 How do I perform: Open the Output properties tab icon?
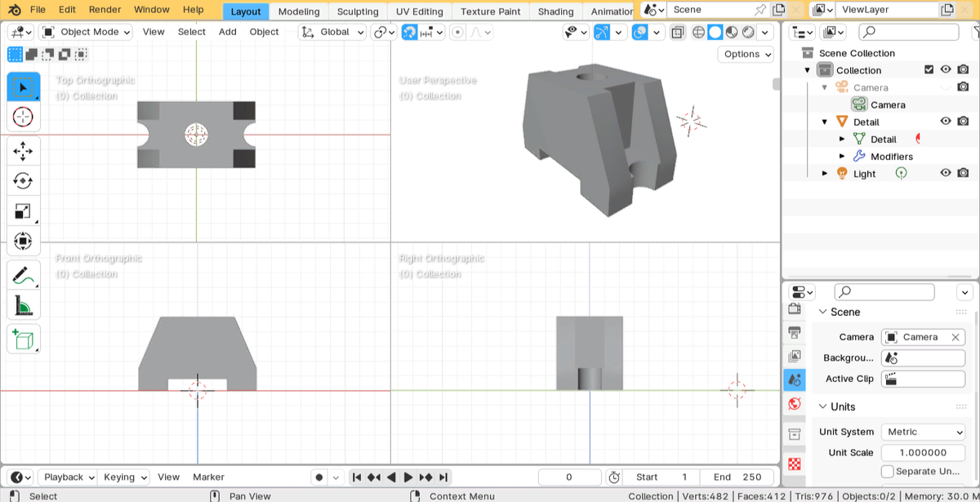(795, 333)
